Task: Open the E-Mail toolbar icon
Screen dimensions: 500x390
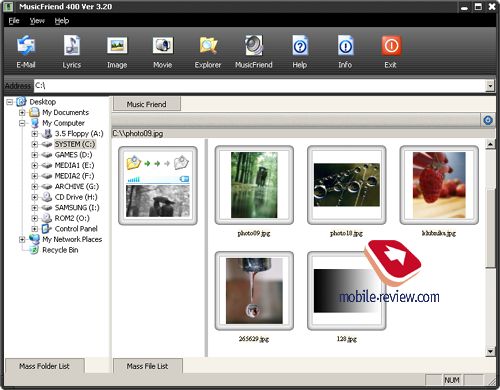Action: (x=26, y=45)
